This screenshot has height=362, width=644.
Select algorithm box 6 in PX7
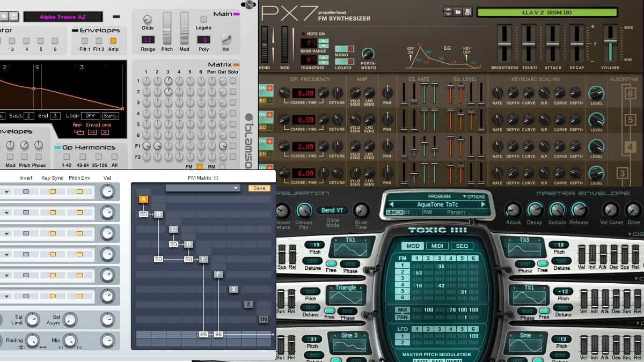pyautogui.click(x=631, y=94)
